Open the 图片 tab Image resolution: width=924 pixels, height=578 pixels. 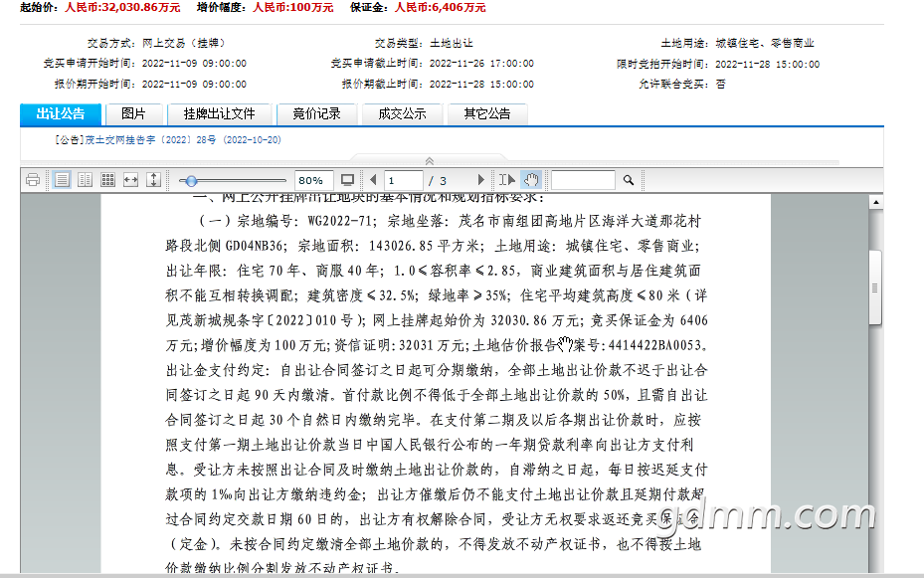[133, 113]
